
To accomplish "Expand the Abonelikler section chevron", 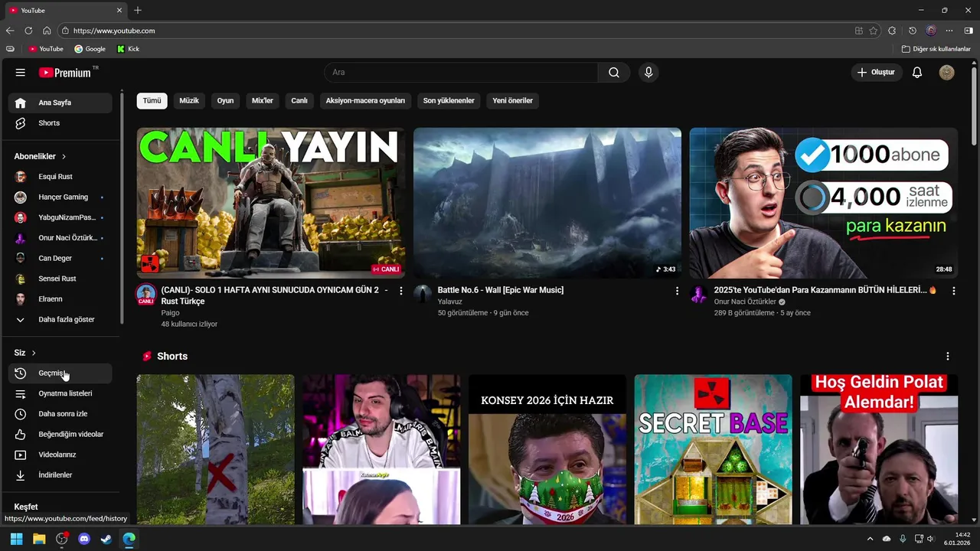I will click(x=64, y=157).
